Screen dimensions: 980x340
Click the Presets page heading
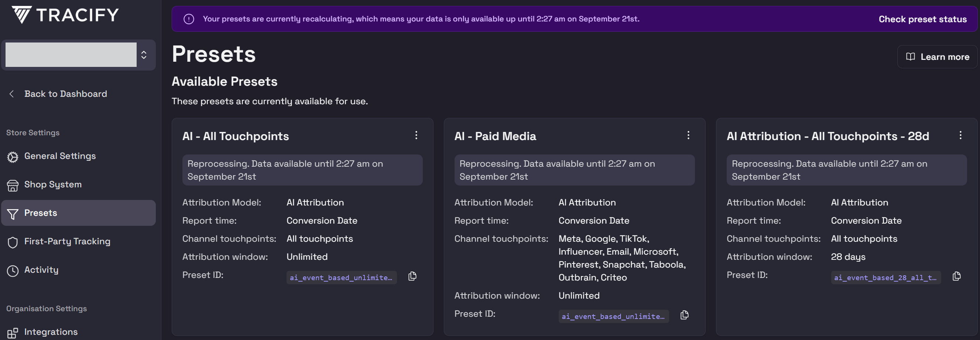(214, 54)
